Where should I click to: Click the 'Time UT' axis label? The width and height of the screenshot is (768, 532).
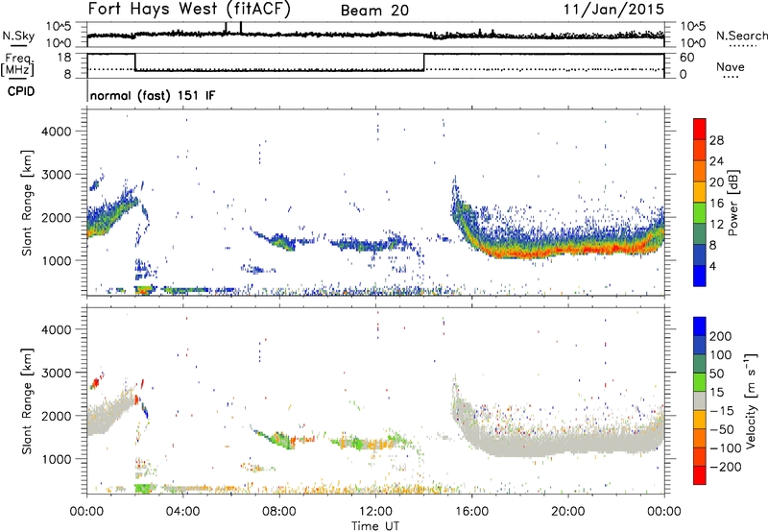coord(375,526)
